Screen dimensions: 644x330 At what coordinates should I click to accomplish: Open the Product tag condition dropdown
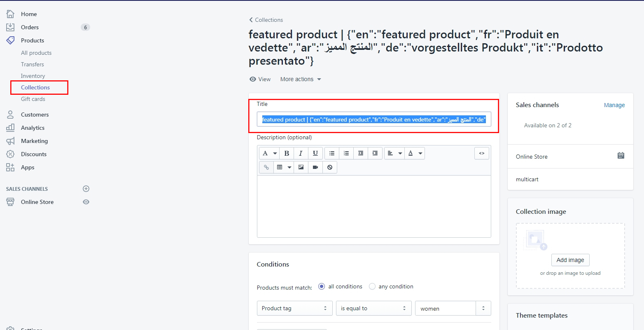pos(294,308)
